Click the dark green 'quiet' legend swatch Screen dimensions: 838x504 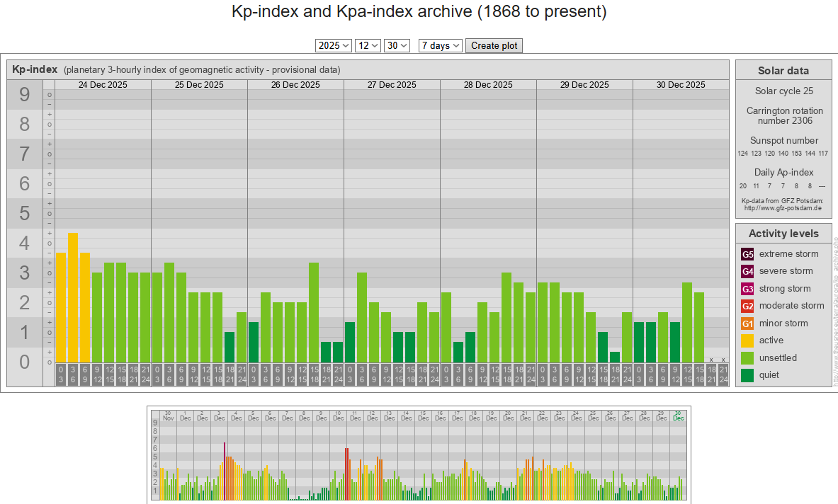click(x=747, y=375)
